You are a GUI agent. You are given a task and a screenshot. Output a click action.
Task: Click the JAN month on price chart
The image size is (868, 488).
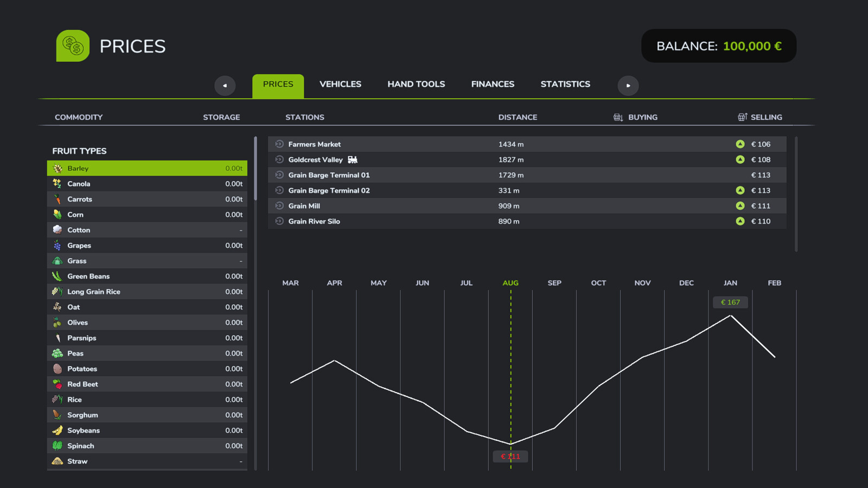[x=730, y=282]
